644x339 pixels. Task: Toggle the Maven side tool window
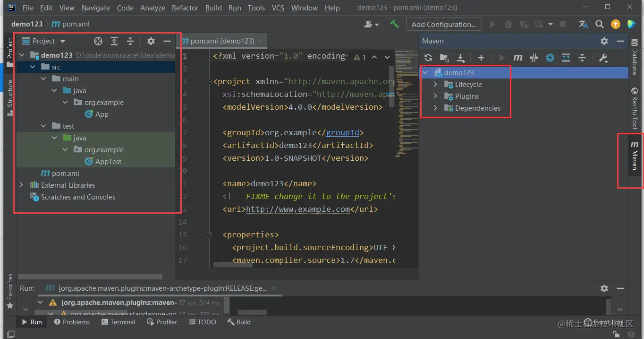pos(635,156)
